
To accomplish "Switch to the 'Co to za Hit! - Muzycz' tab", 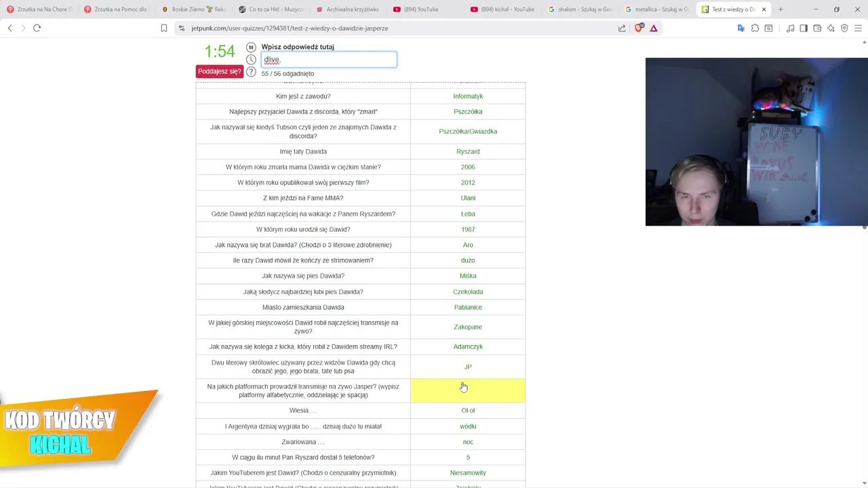I will pos(272,9).
